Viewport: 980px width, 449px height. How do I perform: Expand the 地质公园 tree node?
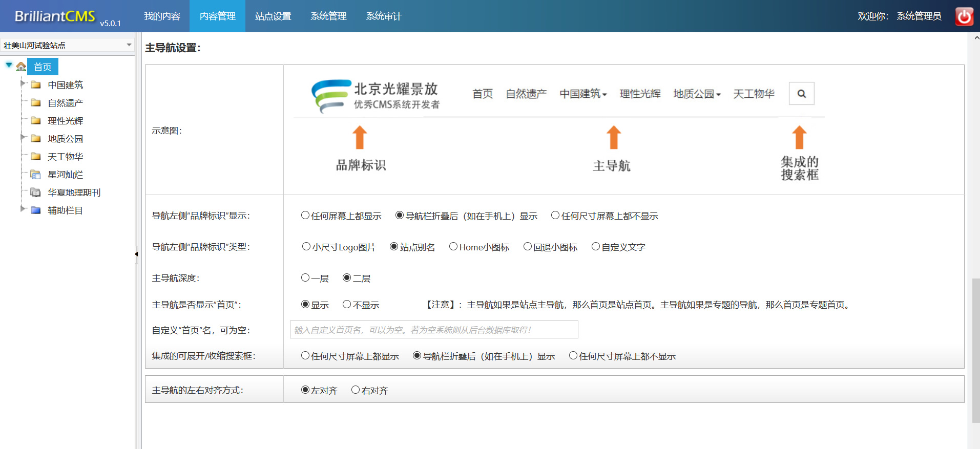23,137
